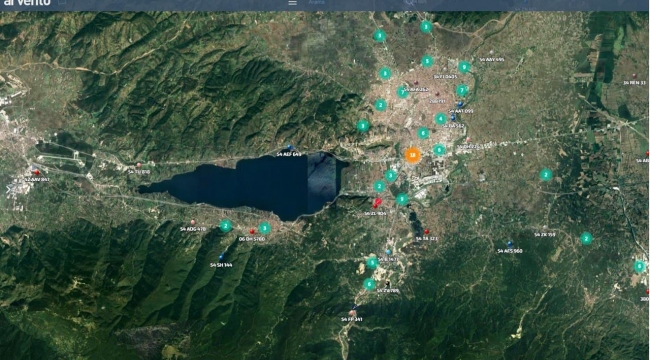Open green cluster 4 beside 54 AAT 099
This screenshot has width=650, height=360.
coord(441,119)
